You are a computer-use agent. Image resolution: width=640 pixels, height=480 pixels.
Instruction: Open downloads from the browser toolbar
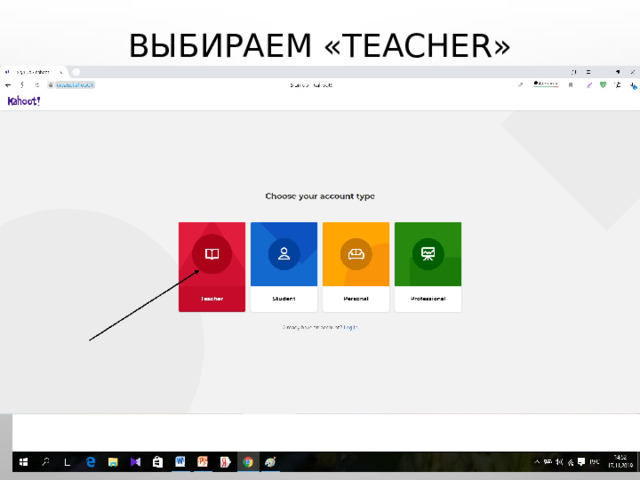pyautogui.click(x=633, y=85)
